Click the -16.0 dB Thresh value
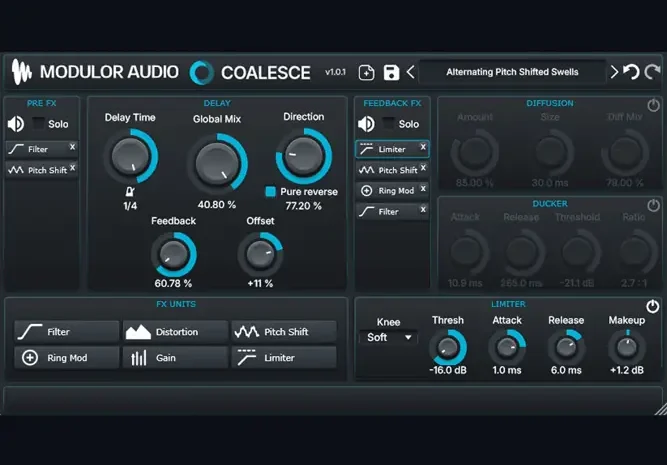 coord(448,370)
